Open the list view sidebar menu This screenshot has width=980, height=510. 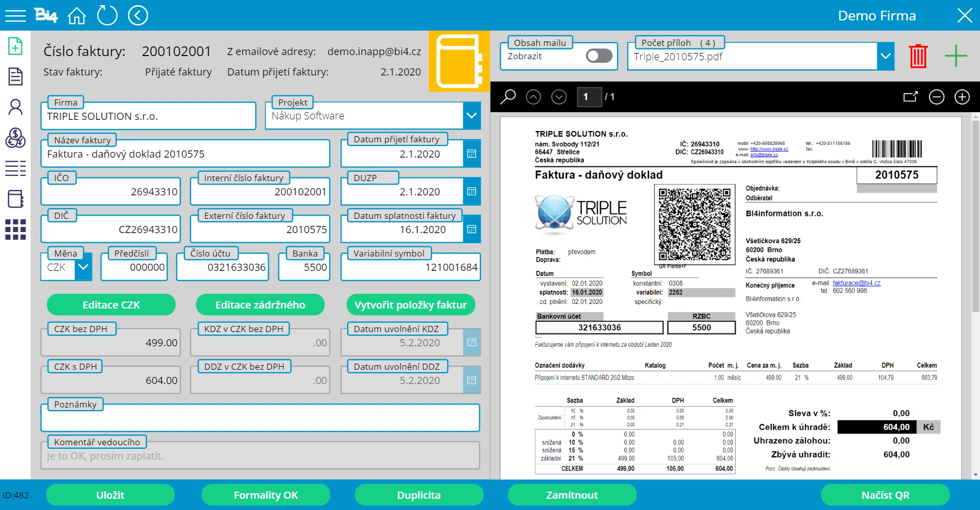point(15,168)
